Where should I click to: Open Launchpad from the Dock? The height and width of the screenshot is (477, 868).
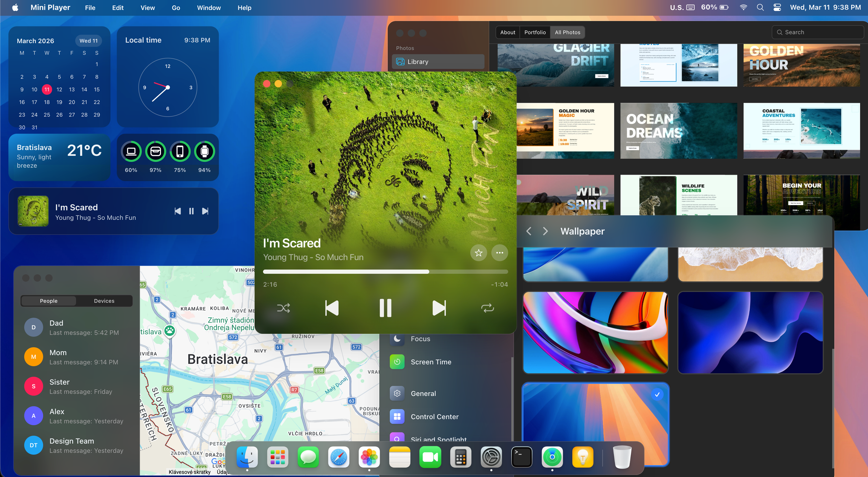tap(278, 457)
